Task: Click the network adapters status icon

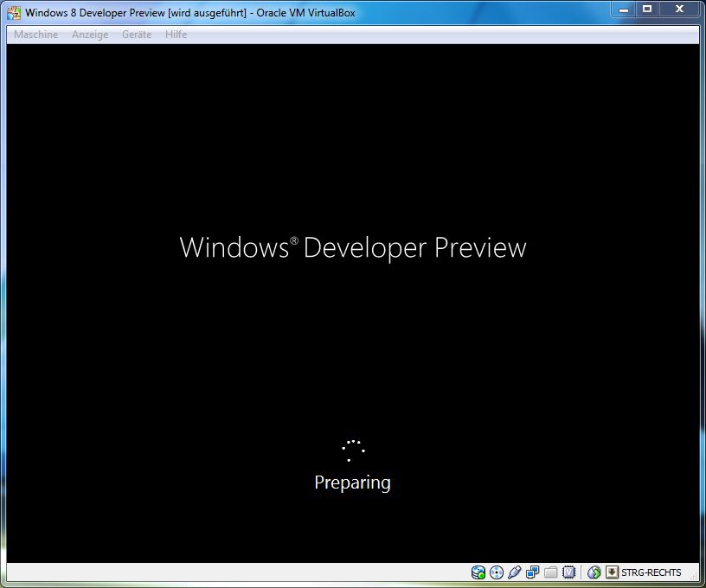Action: 532,572
